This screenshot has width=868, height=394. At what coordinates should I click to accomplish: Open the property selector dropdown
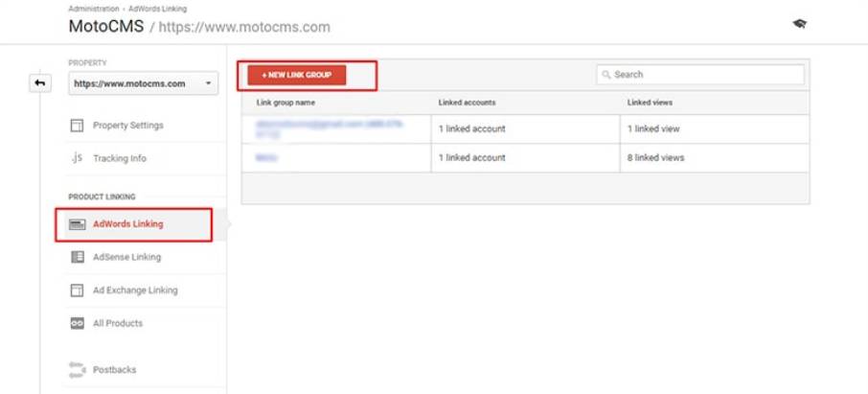pos(144,83)
